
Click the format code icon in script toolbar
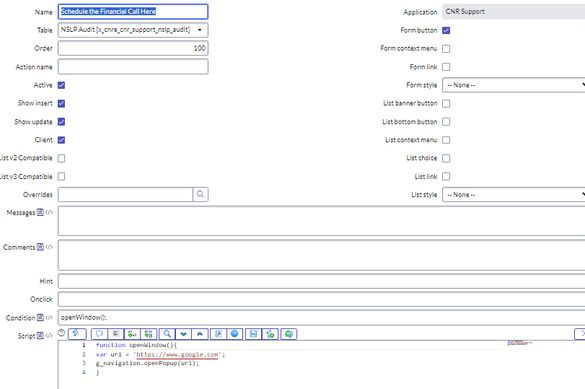[x=116, y=334]
